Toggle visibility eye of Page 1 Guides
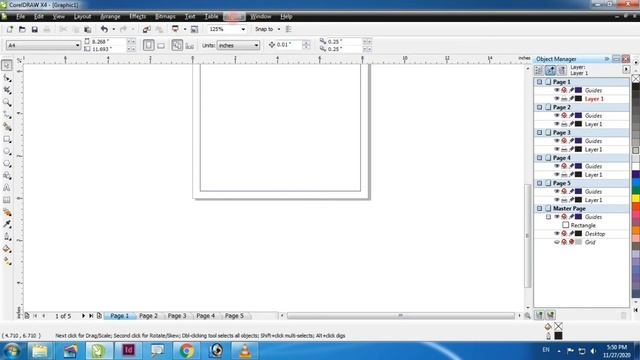 [x=556, y=90]
